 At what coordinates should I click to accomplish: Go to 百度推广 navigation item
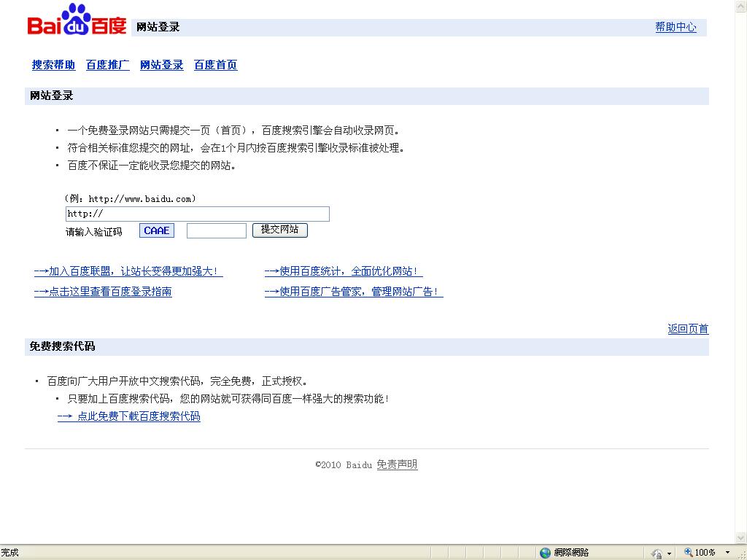(107, 65)
